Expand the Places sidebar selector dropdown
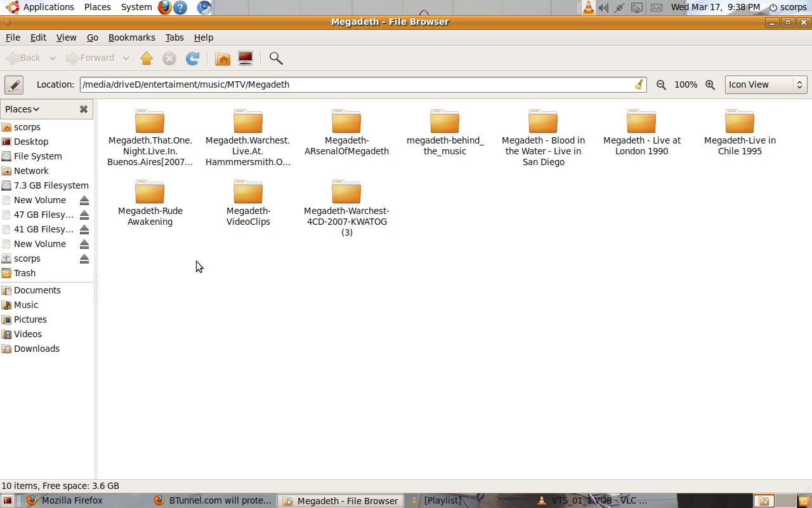This screenshot has height=508, width=812. tap(22, 109)
